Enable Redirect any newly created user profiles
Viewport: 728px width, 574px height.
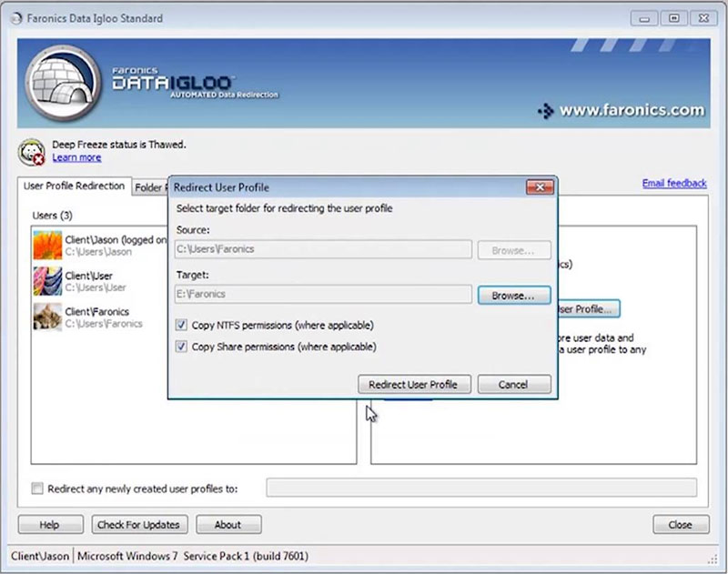click(37, 488)
